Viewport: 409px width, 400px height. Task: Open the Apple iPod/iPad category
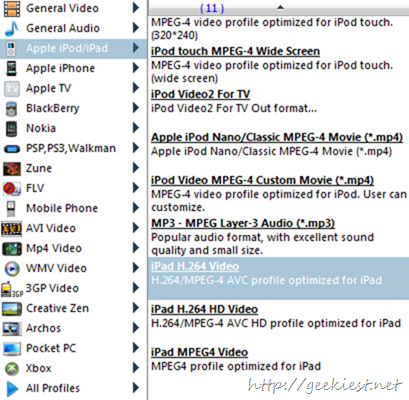click(73, 49)
